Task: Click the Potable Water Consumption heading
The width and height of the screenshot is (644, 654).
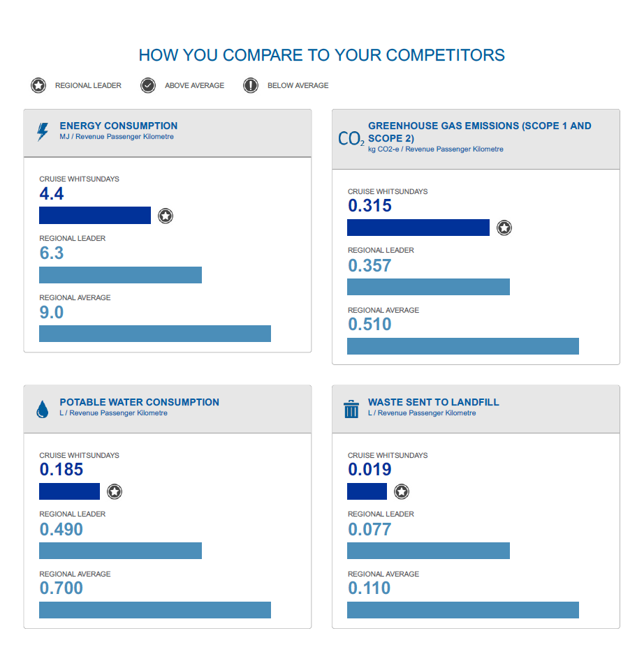Action: click(139, 402)
